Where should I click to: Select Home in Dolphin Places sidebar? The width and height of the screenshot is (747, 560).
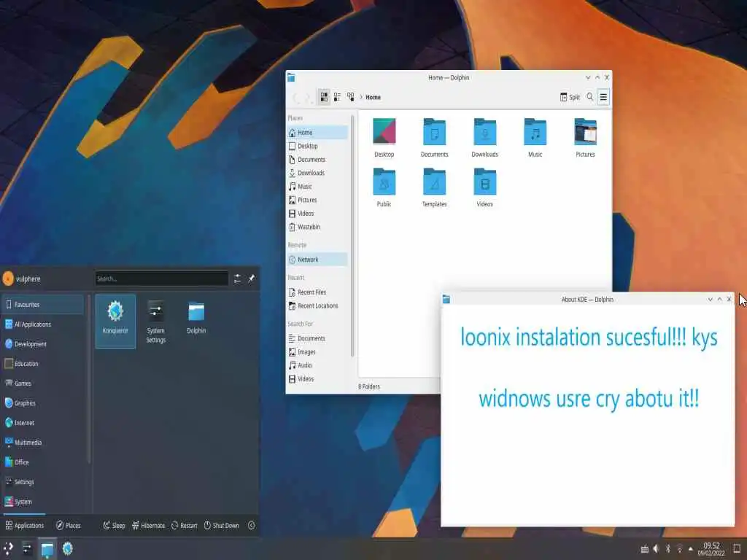point(318,133)
